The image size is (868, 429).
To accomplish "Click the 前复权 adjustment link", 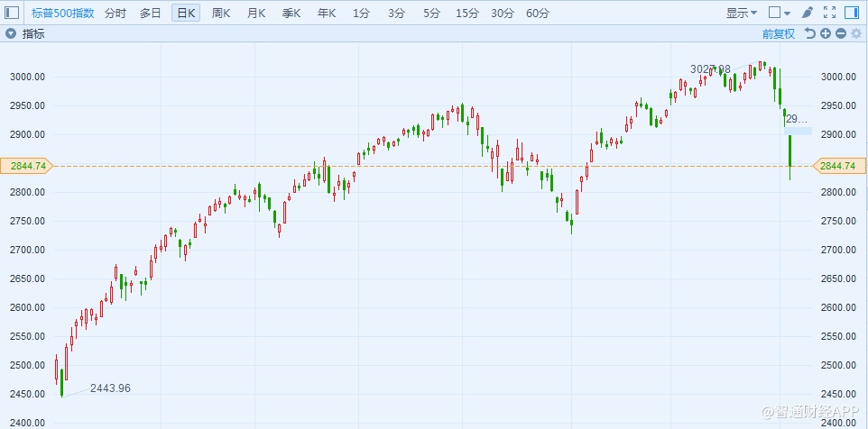I will [x=778, y=33].
